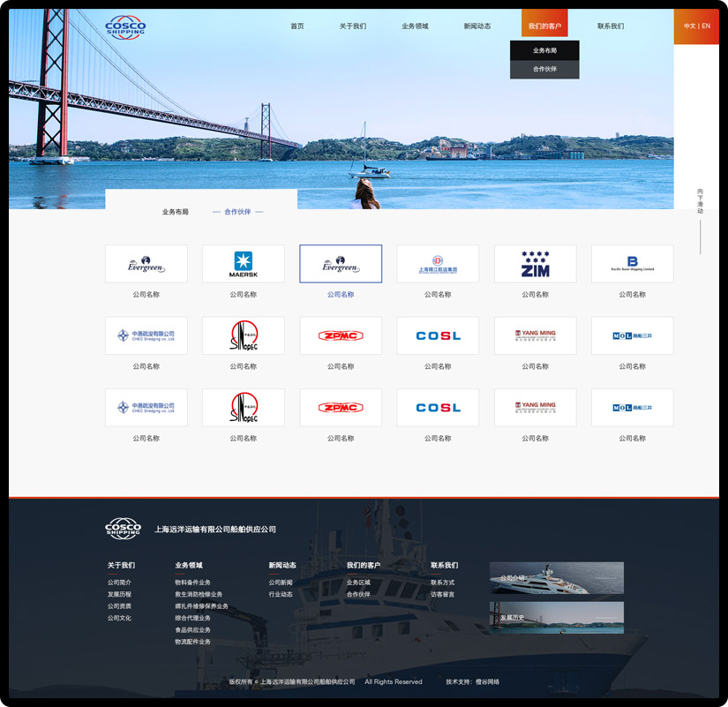Open the 公司简介 footer link
Viewport: 728px width, 707px height.
pos(119,583)
